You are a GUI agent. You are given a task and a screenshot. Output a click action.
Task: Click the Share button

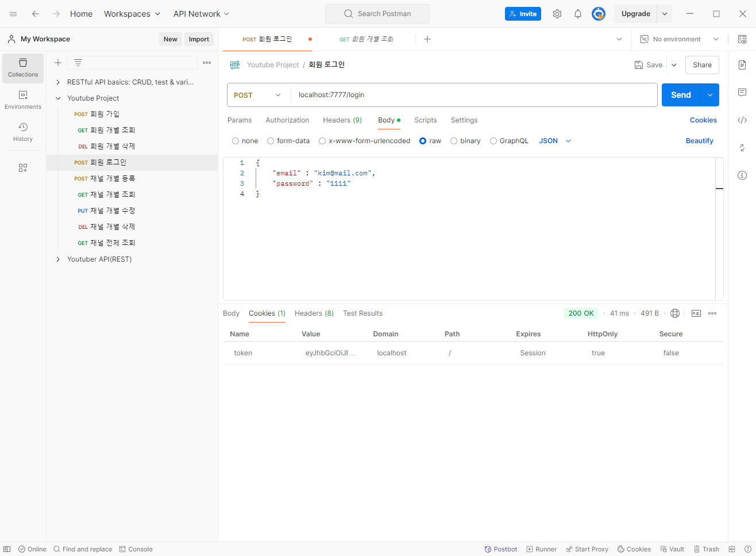[702, 65]
